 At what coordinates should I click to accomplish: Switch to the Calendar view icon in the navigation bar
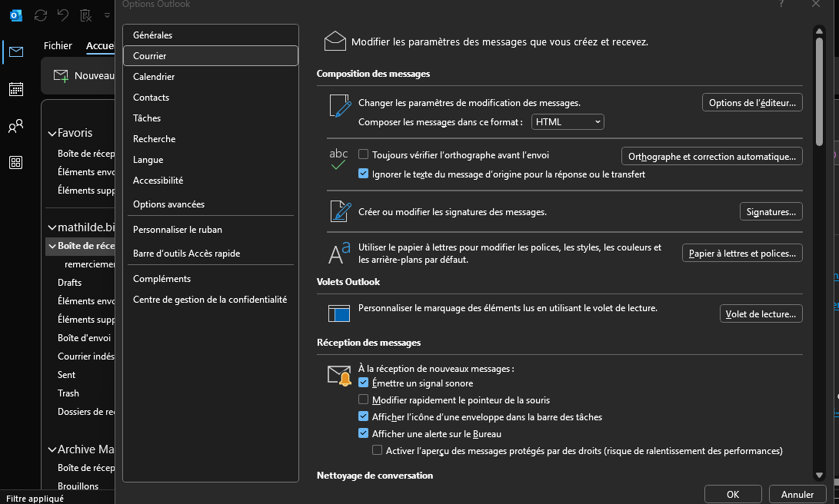tap(16, 89)
